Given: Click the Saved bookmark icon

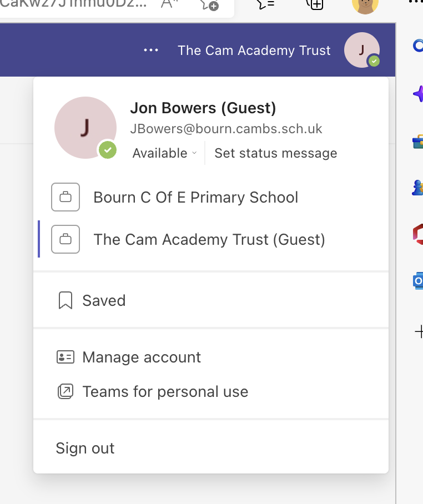Looking at the screenshot, I should pos(66,300).
